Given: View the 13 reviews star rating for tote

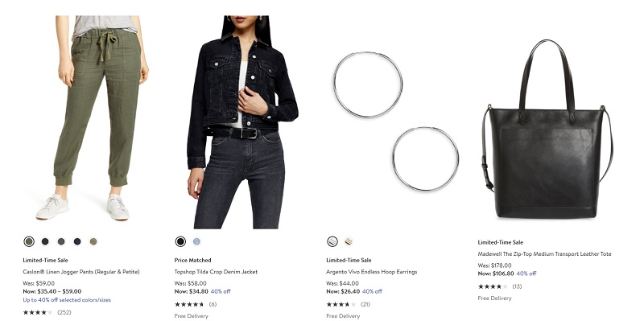Looking at the screenshot, I should [x=500, y=286].
